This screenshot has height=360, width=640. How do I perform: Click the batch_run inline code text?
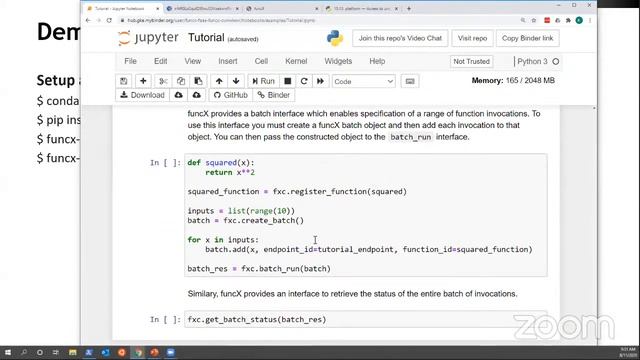tap(411, 137)
